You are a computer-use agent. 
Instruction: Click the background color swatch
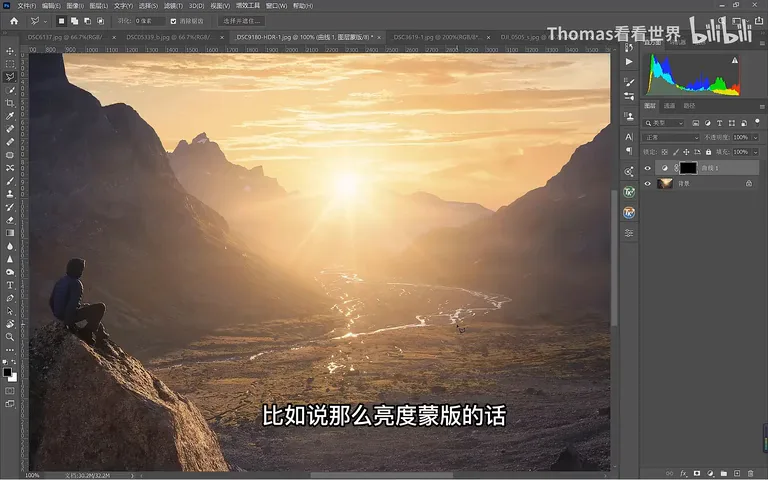[x=13, y=378]
